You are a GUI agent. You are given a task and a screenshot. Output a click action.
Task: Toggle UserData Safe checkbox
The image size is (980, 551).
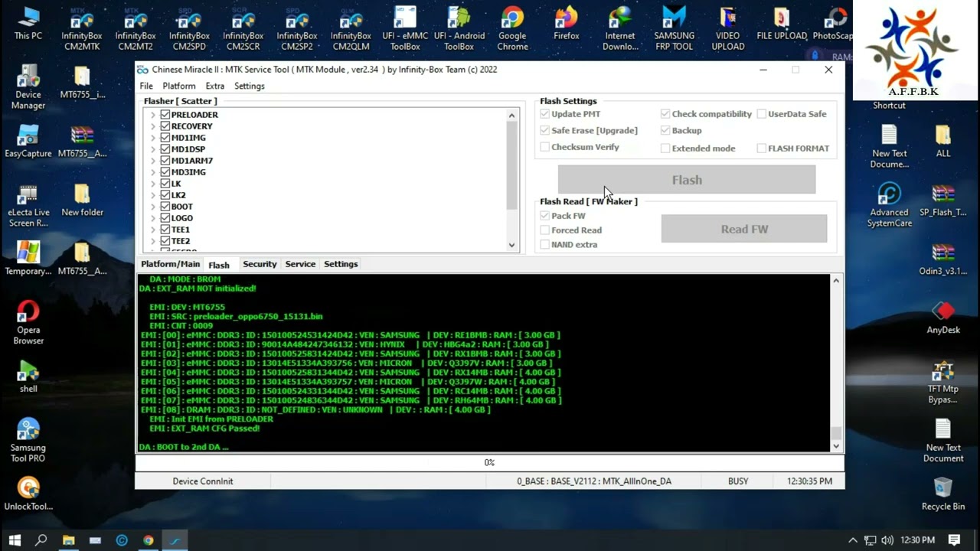[762, 114]
